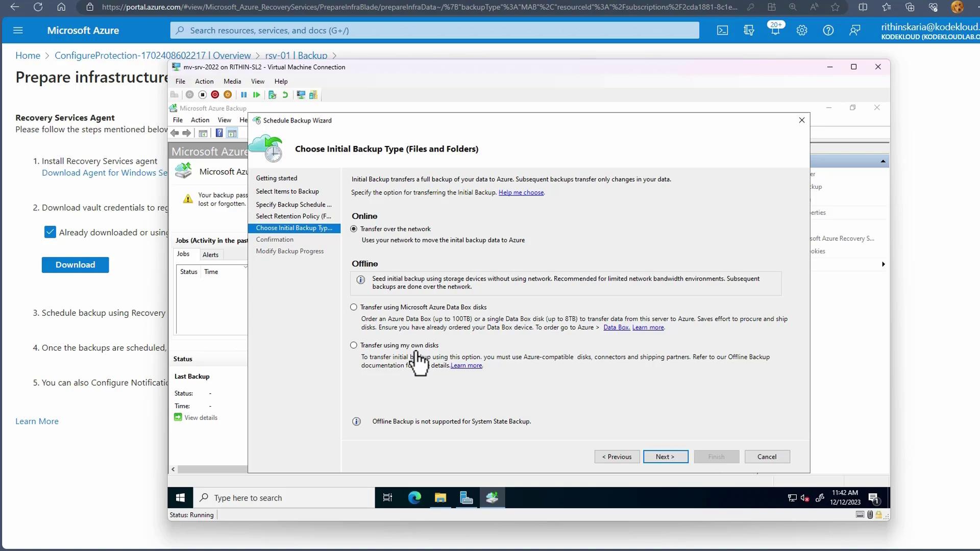Screen dimensions: 980x551
Task: Collapse the Actions pane up arrow
Action: (883, 161)
